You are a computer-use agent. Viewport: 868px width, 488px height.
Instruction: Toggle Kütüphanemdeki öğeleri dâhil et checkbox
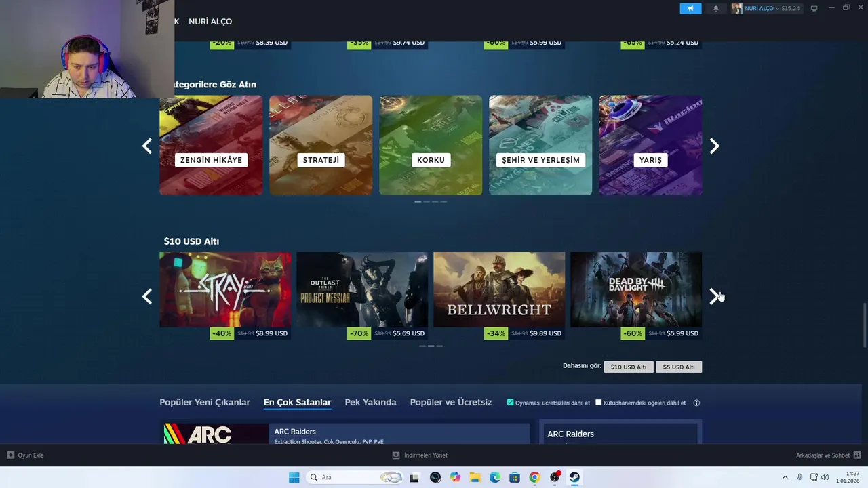tap(598, 402)
